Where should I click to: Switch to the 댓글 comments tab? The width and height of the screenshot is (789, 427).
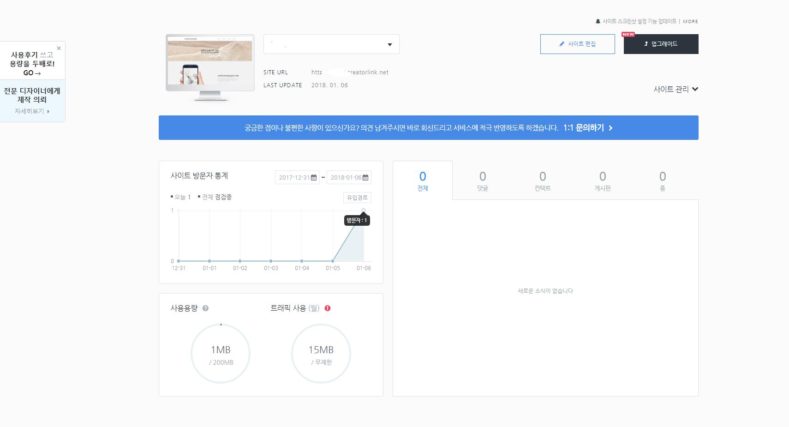click(x=482, y=180)
